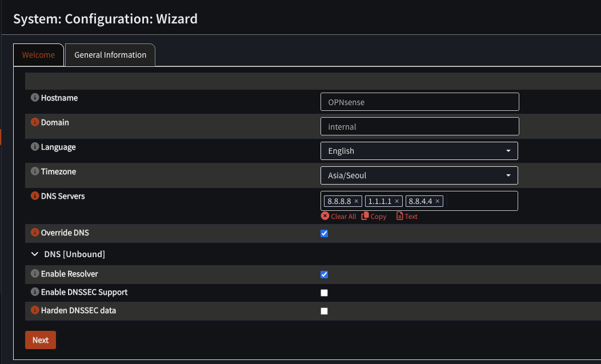Collapse the DNS [Unbound] section
This screenshot has width=601, height=364.
point(34,254)
